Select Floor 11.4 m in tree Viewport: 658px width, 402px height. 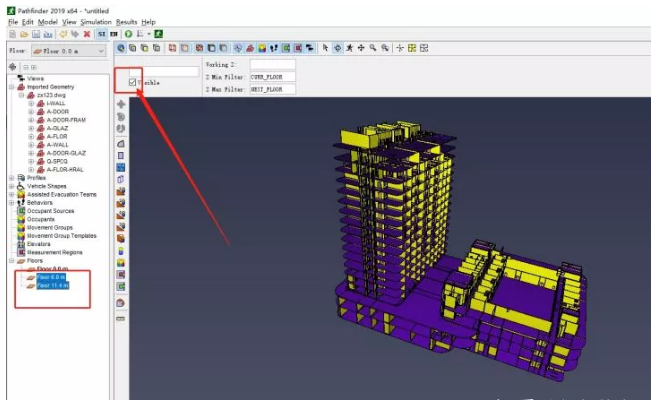pos(52,285)
